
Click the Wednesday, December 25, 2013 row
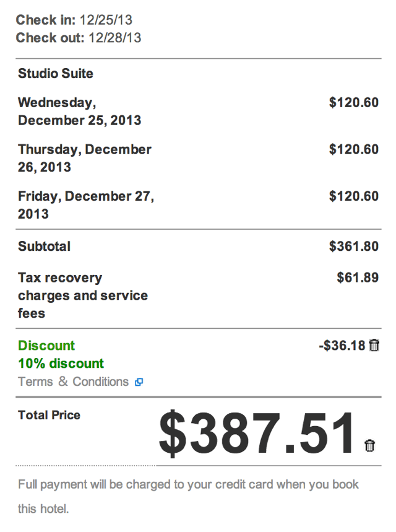[198, 111]
